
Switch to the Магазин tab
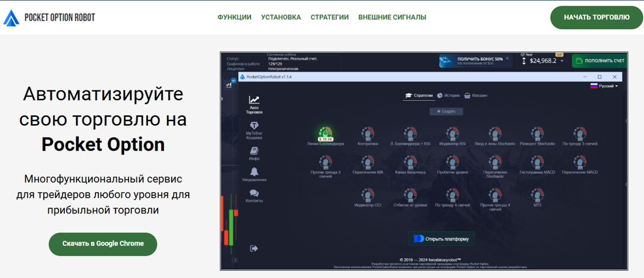coord(476,95)
